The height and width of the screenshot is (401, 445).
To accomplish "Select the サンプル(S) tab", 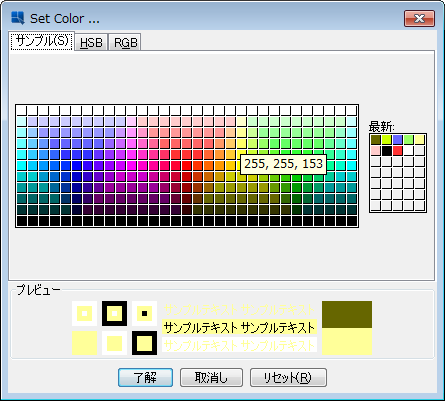I will 42,41.
